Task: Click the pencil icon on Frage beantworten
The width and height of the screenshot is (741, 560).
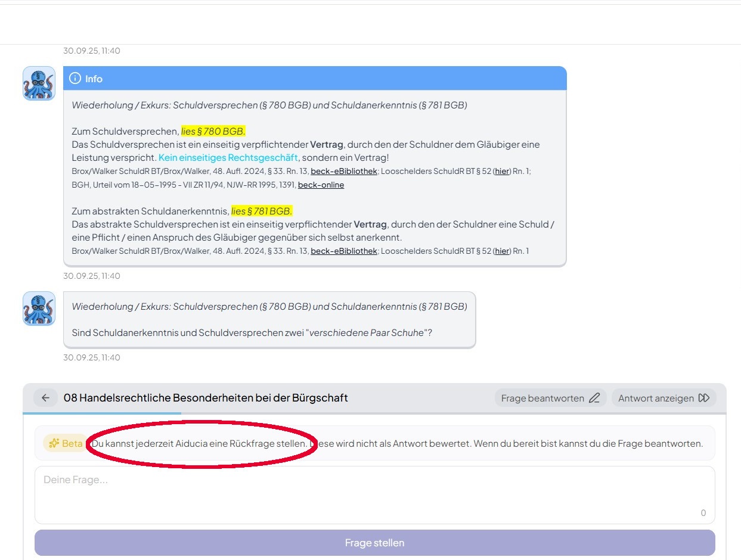Action: coord(594,398)
